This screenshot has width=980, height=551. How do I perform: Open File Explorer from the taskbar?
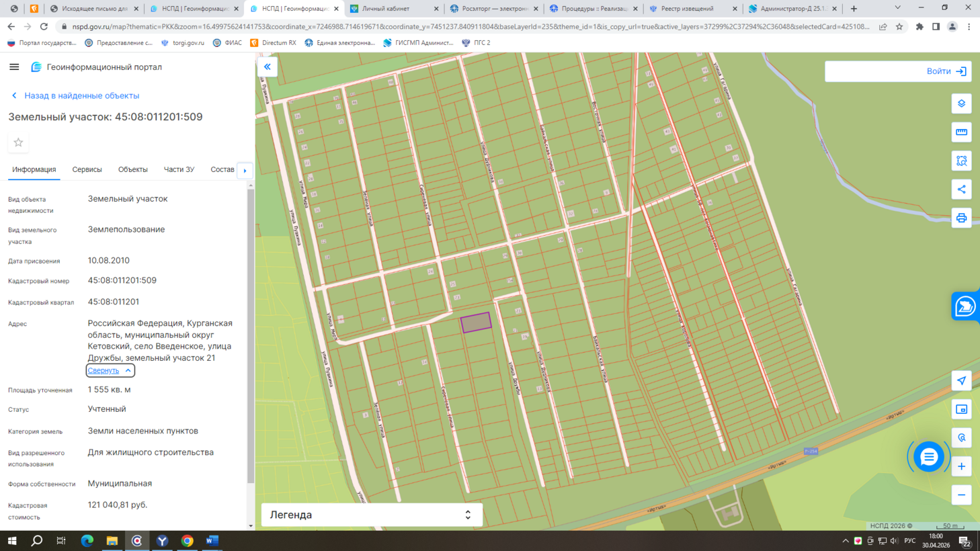pyautogui.click(x=112, y=541)
